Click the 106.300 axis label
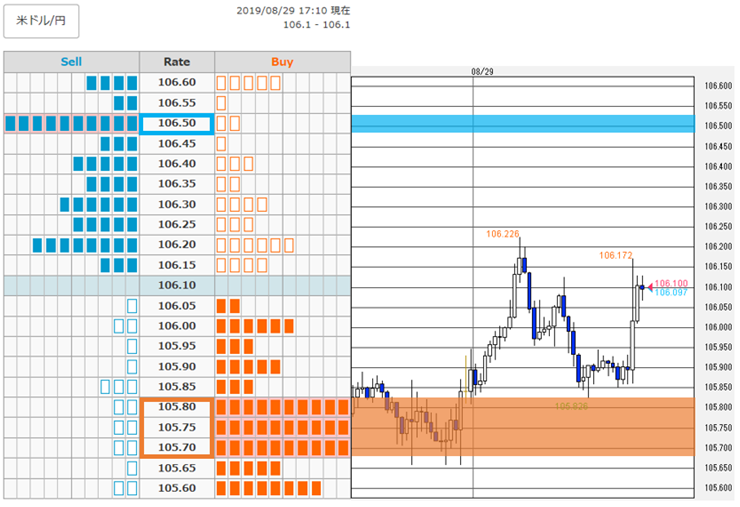The height and width of the screenshot is (507, 740). 718,207
